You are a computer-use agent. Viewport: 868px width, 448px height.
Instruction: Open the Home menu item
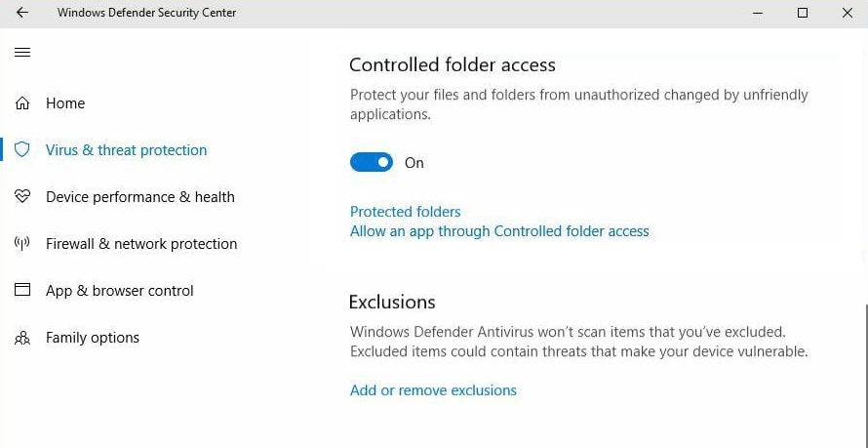point(65,103)
